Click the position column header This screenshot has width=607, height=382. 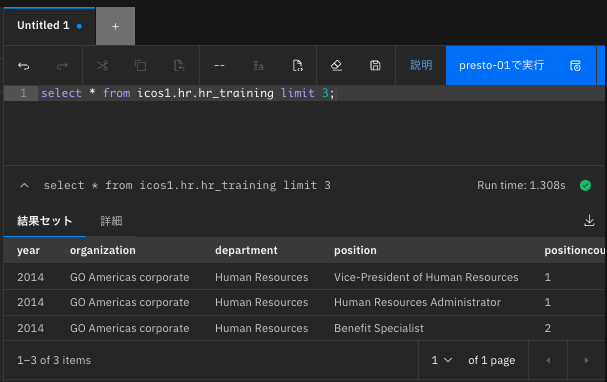(355, 250)
